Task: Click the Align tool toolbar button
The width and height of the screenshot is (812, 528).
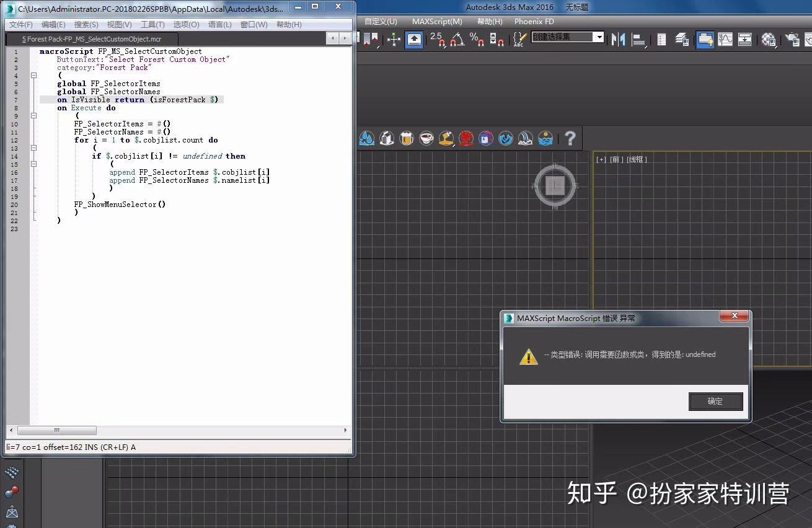Action: [x=638, y=39]
